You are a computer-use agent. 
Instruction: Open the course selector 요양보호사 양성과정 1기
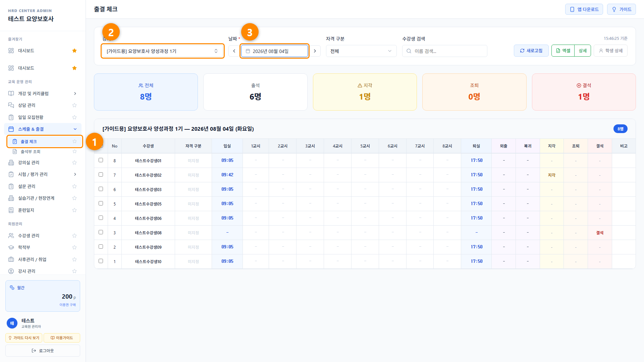tap(163, 51)
